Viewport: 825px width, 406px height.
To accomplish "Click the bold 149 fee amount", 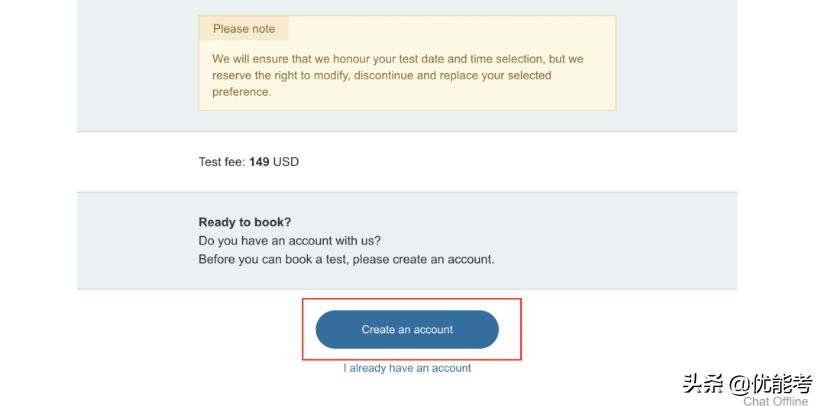I will tap(259, 162).
